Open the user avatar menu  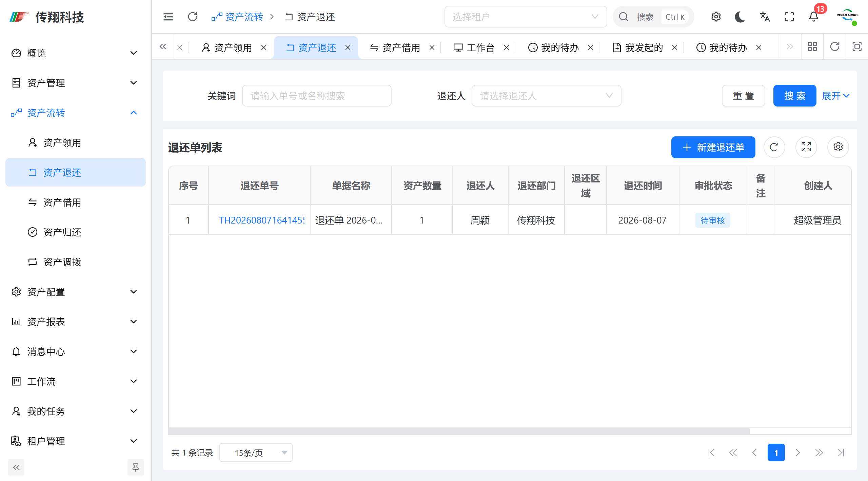tap(847, 17)
